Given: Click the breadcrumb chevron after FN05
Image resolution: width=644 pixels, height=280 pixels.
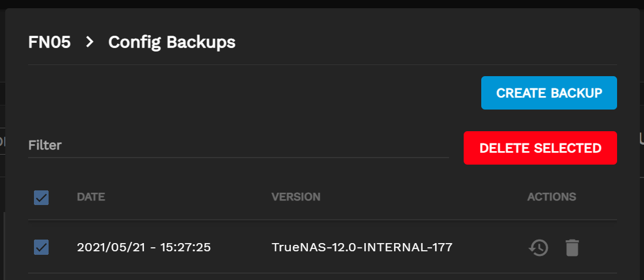Looking at the screenshot, I should coord(90,42).
